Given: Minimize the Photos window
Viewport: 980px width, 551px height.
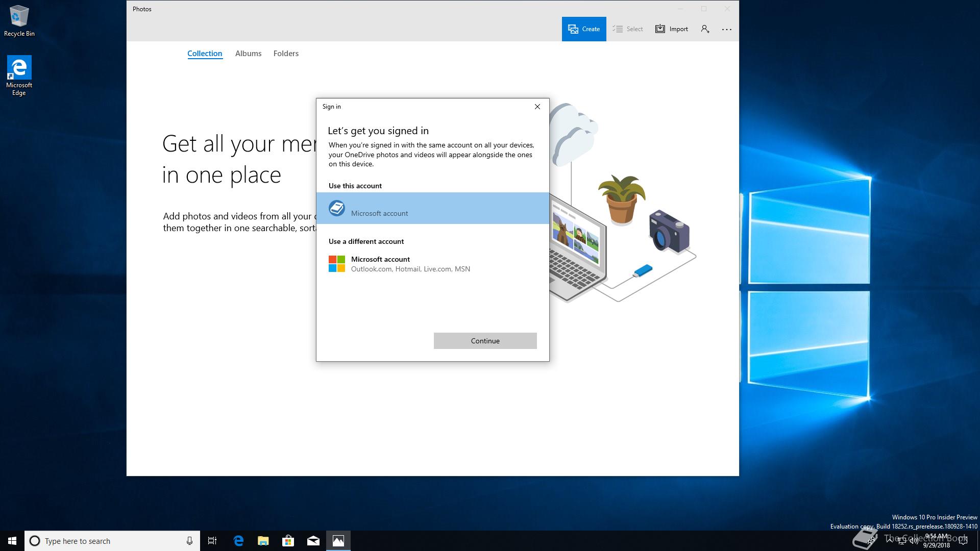Looking at the screenshot, I should [680, 9].
